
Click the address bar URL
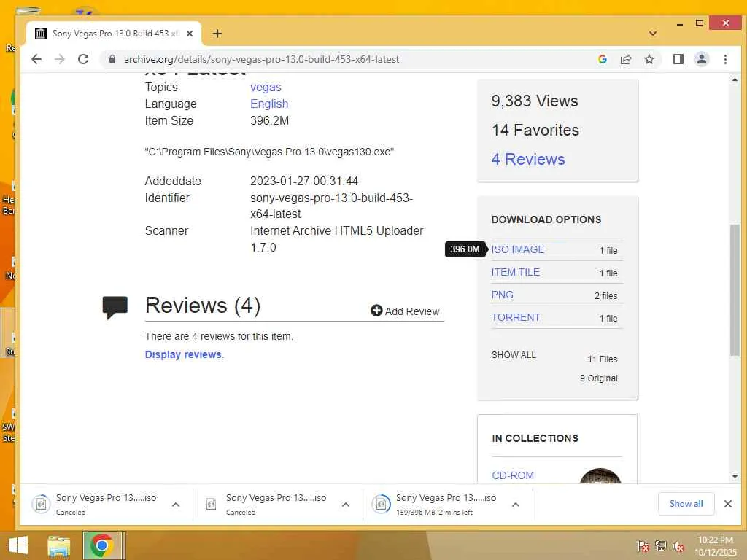pos(261,59)
